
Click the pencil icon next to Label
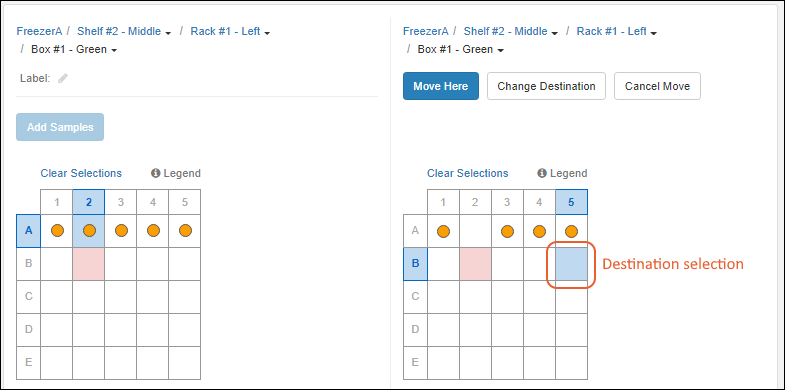63,78
